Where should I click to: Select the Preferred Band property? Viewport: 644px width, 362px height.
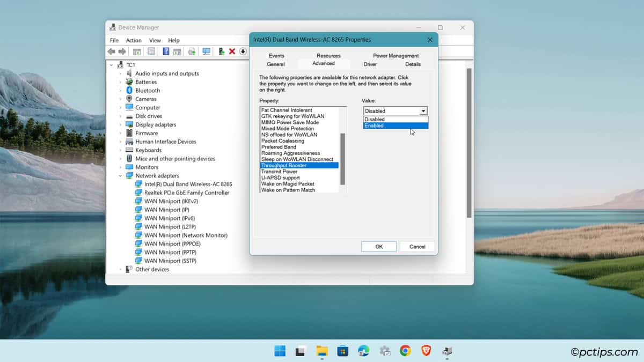pos(279,147)
